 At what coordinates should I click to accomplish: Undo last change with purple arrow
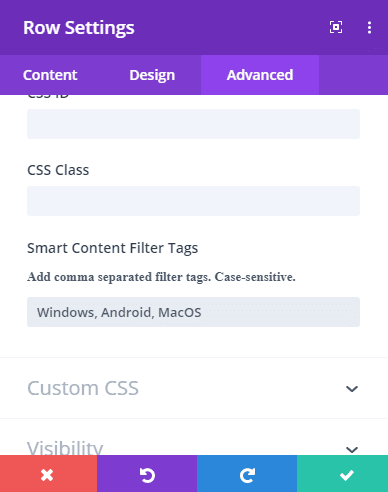[x=147, y=474]
